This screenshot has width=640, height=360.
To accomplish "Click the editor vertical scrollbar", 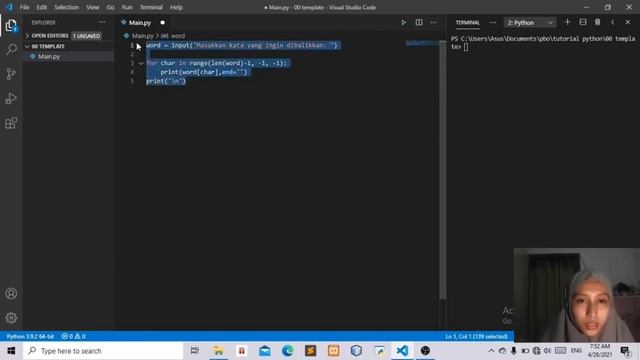I will tap(443, 171).
